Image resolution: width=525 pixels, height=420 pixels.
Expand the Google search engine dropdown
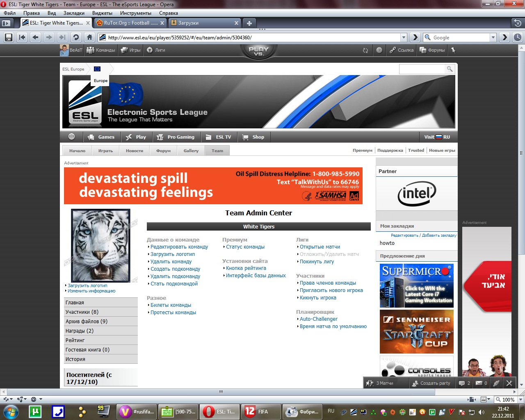493,37
